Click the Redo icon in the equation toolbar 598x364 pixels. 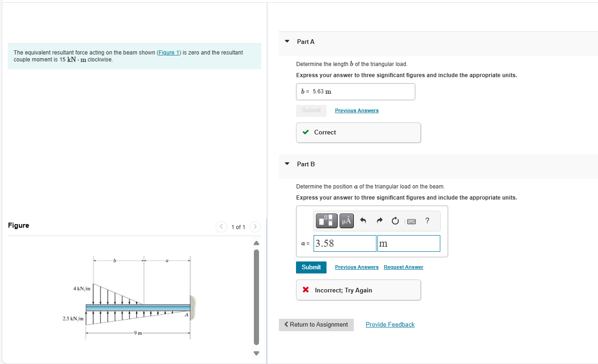pyautogui.click(x=379, y=221)
